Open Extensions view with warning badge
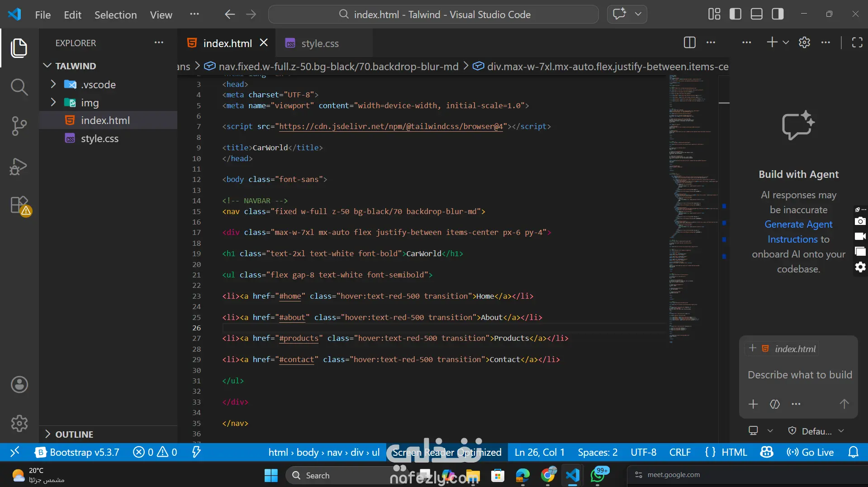 point(20,205)
